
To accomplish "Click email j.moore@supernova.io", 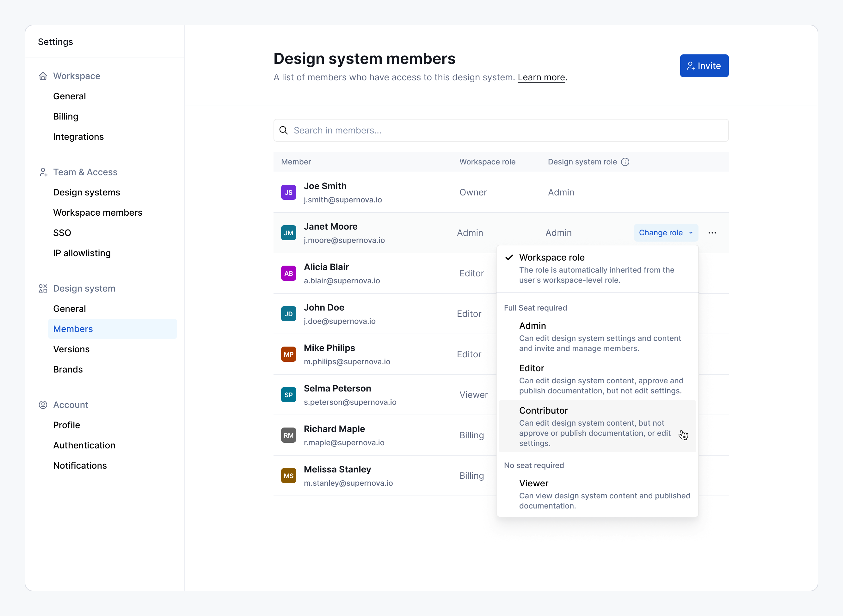I will pyautogui.click(x=344, y=240).
